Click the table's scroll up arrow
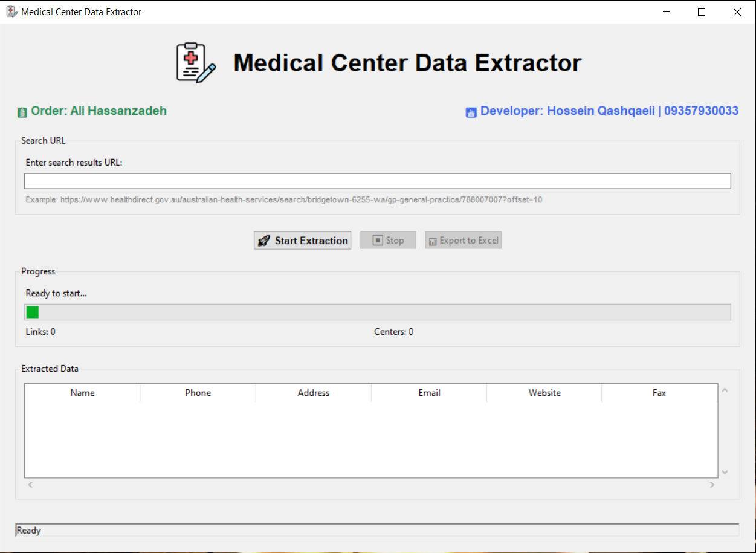Image resolution: width=756 pixels, height=553 pixels. point(725,390)
